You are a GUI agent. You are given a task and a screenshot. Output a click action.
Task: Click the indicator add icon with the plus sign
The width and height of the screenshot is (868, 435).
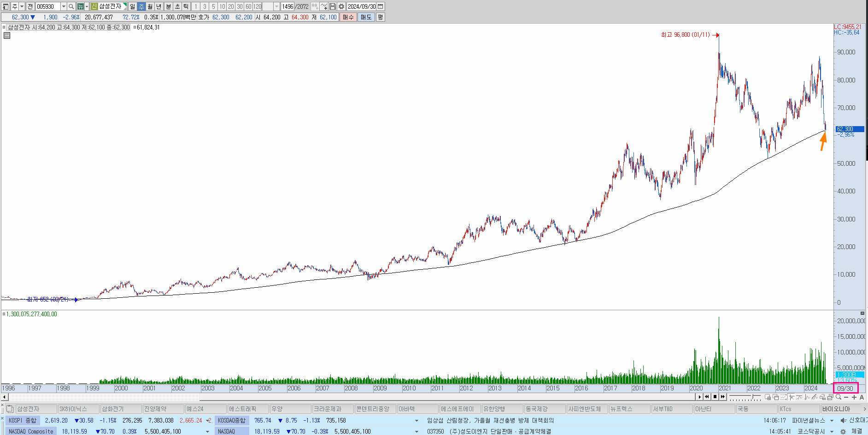[323, 6]
